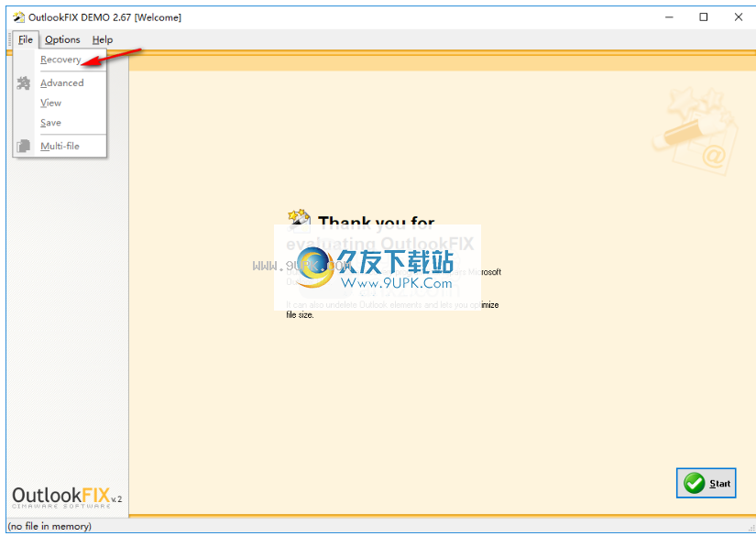Open the File menu

[x=26, y=39]
